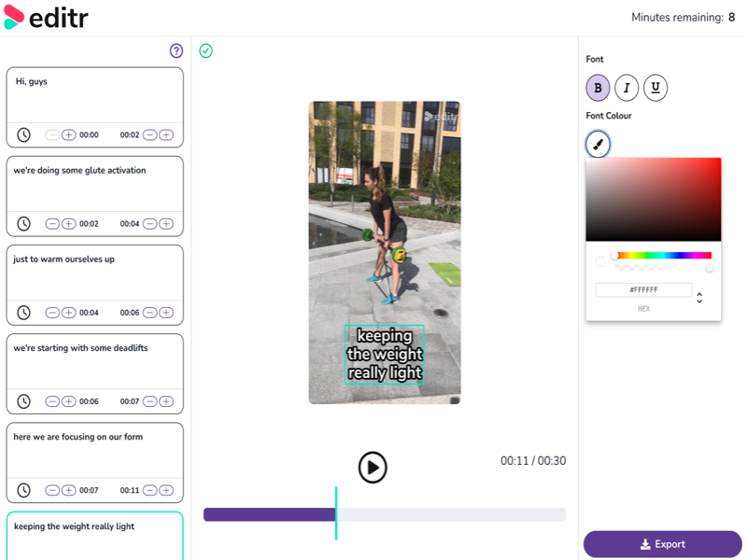Click the #FFFFFF hex input field
Image resolution: width=747 pixels, height=560 pixels.
643,289
